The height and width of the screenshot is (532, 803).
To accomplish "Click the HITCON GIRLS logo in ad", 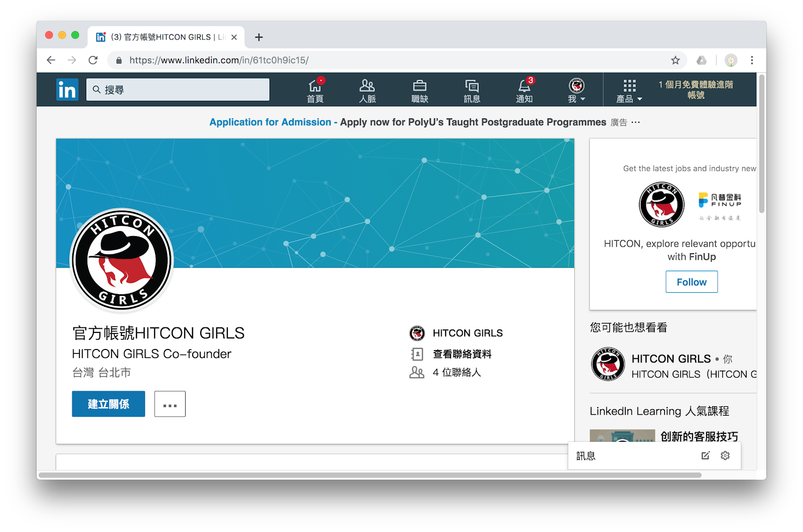I will (x=661, y=205).
